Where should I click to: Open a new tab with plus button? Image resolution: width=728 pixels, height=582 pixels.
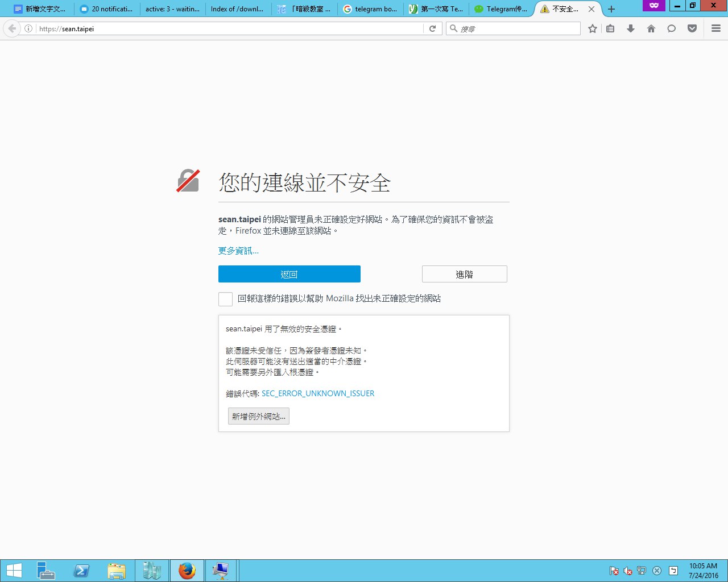tap(611, 9)
